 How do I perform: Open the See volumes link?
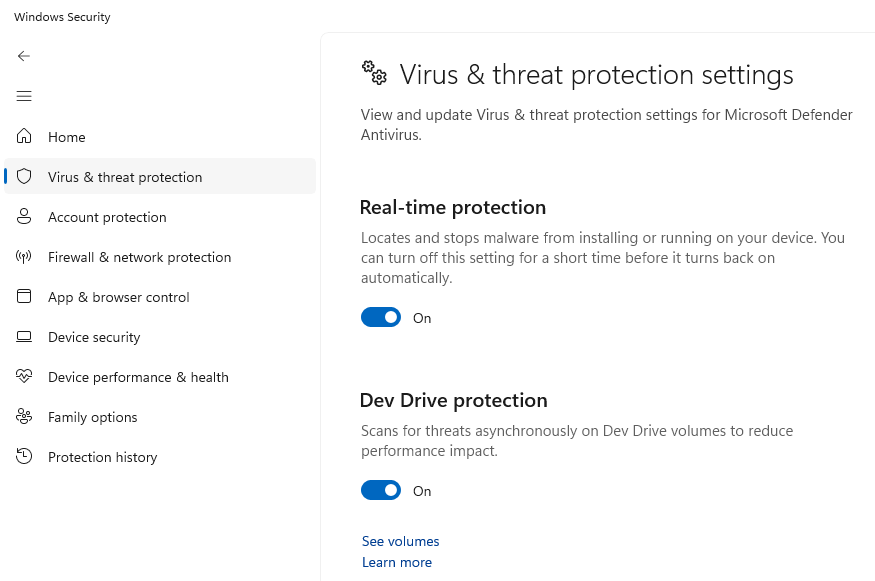click(400, 541)
